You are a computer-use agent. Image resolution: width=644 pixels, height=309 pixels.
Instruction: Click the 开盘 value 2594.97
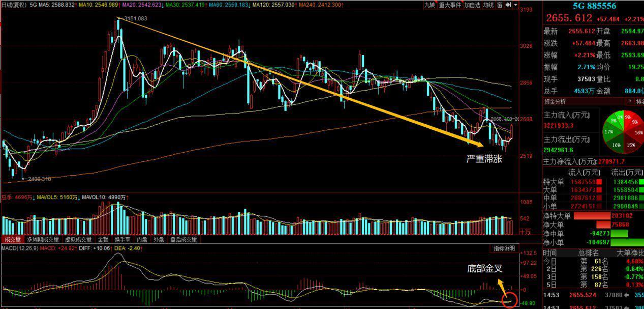(632, 31)
